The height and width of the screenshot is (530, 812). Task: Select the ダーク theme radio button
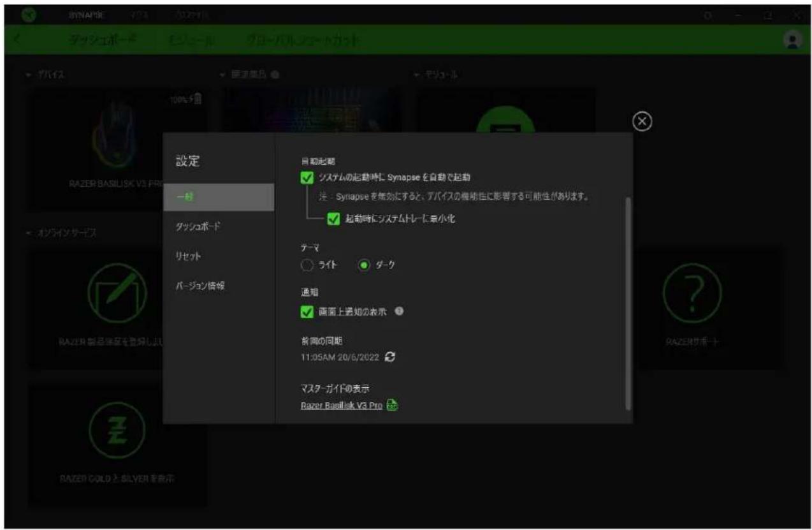[x=365, y=265]
